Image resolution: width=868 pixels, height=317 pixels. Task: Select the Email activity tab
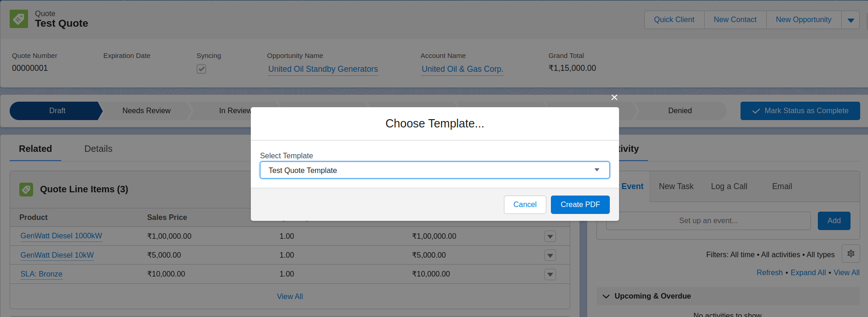pos(782,186)
